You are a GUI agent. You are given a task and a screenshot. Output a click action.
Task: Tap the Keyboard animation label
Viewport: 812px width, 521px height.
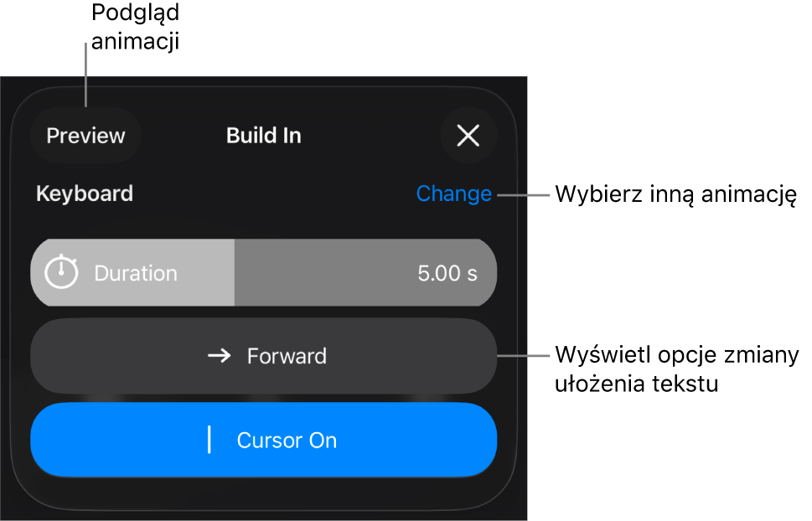[84, 193]
